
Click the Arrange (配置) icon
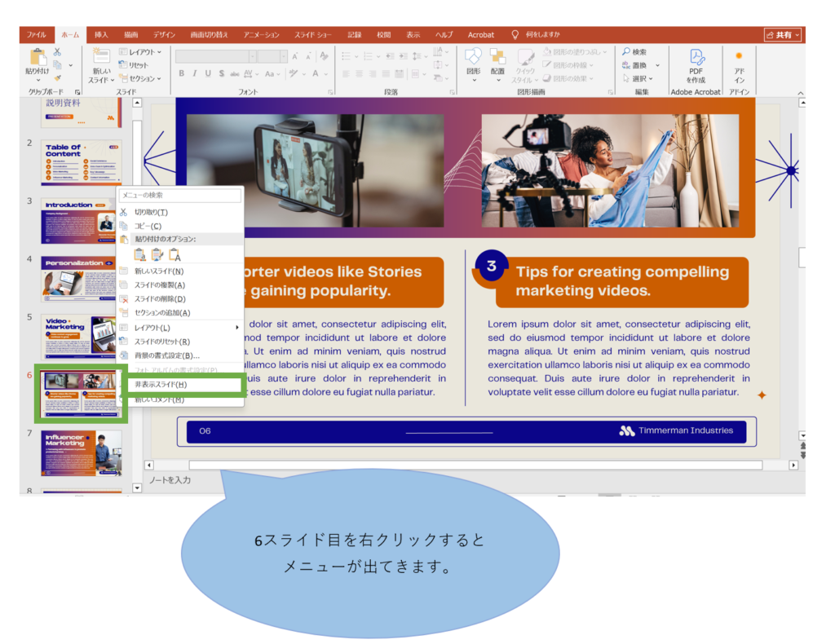click(x=497, y=56)
